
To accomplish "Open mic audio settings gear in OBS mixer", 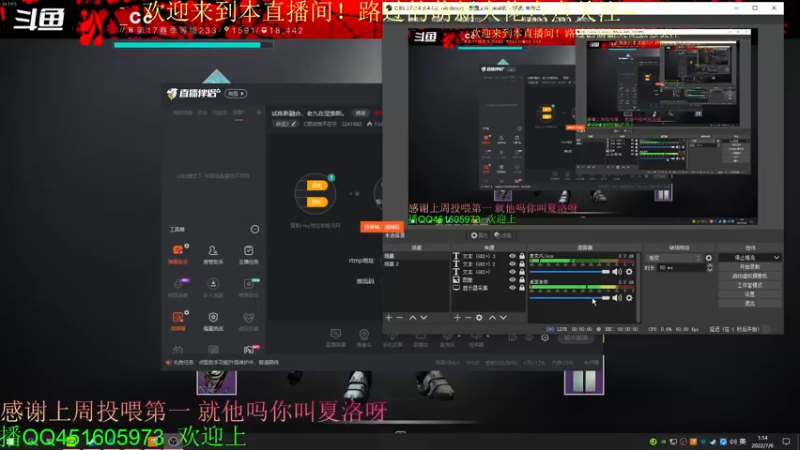I will (629, 272).
